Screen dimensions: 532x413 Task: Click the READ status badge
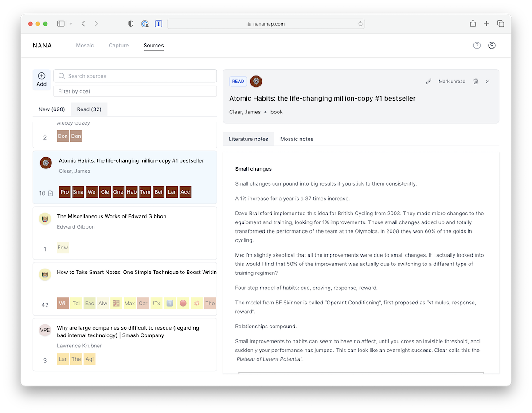tap(238, 82)
